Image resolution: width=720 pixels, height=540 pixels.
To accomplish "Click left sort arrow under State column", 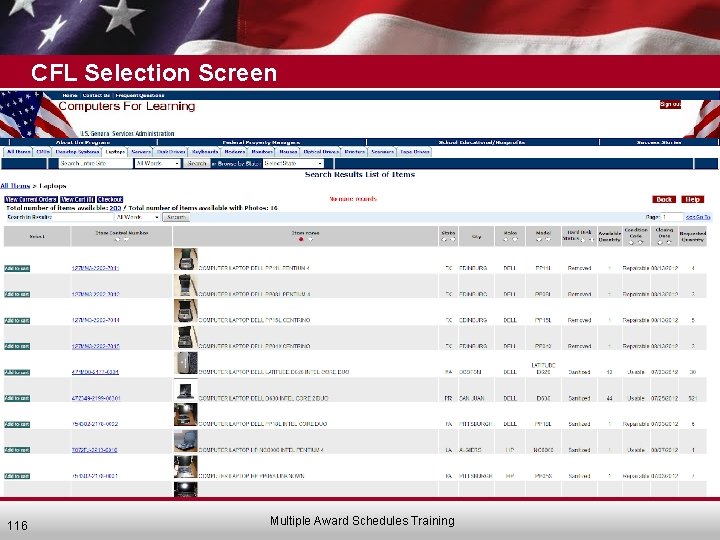I will [444, 239].
